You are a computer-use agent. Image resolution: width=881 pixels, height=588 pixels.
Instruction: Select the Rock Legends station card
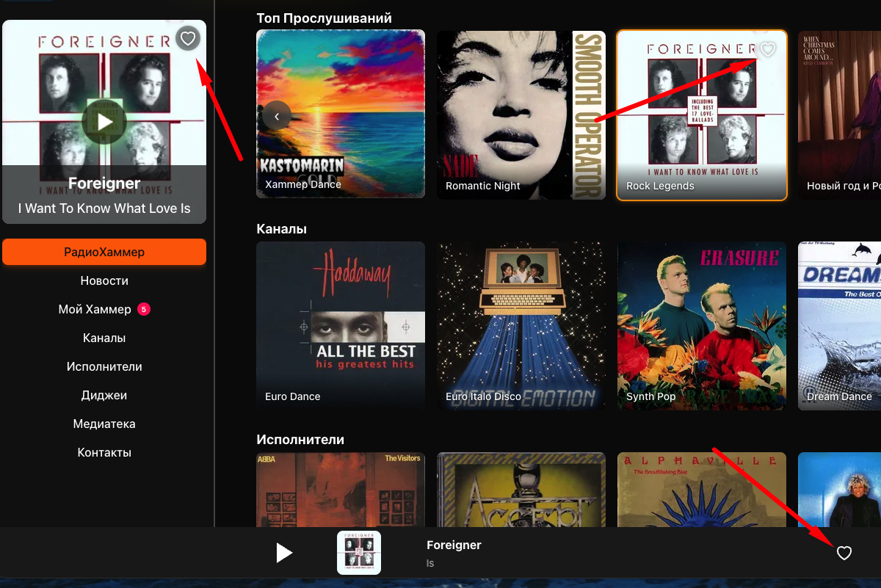tap(702, 115)
